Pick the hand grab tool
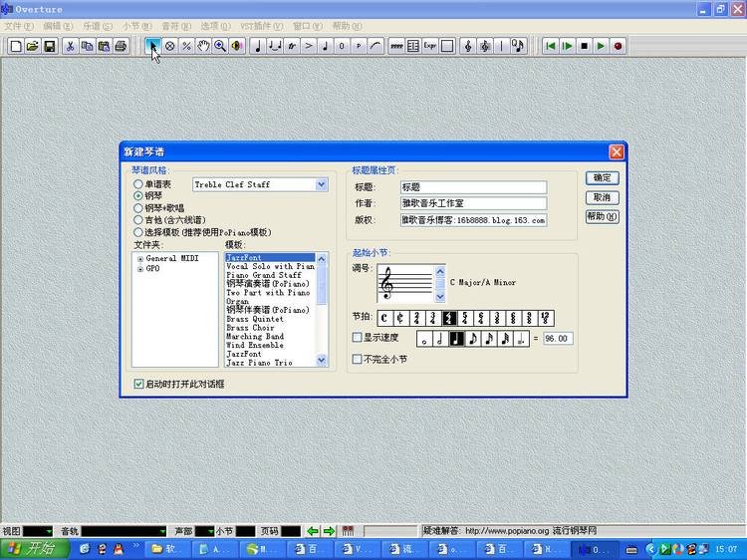 (203, 46)
